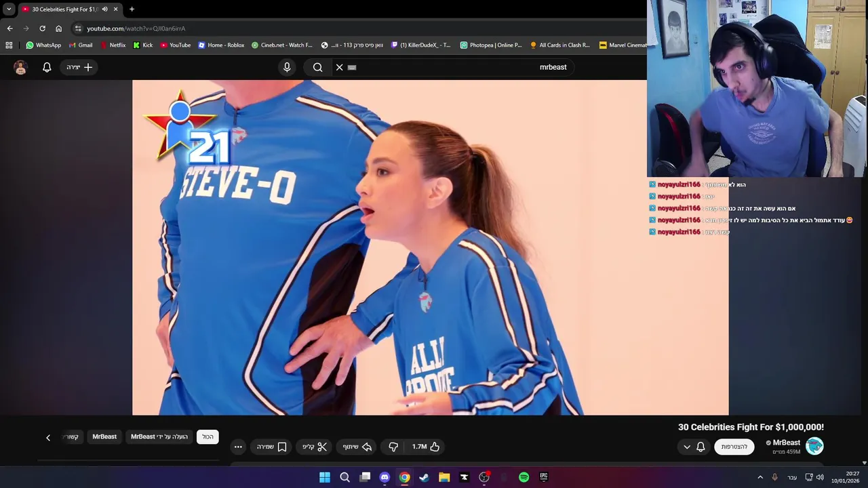Create a clip with scissors button

(x=315, y=447)
